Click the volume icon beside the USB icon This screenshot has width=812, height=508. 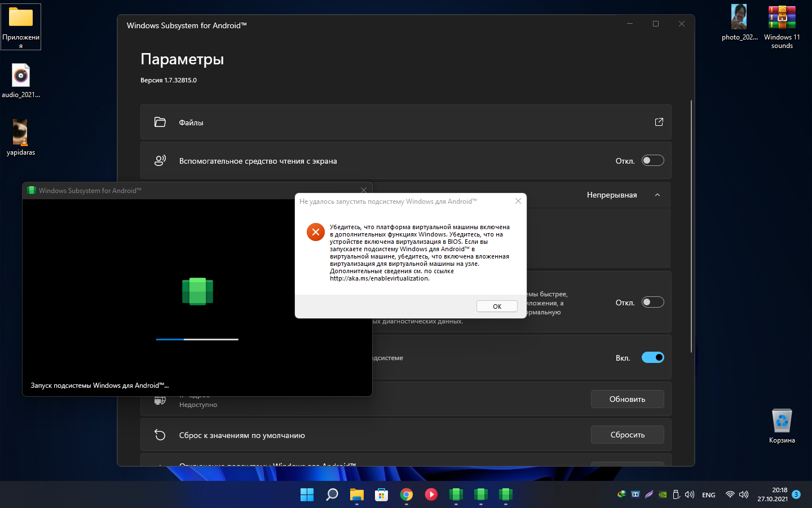(690, 494)
